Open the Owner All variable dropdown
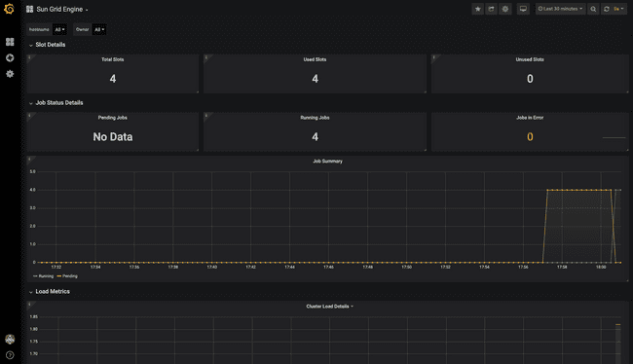Viewport: 633px width, 364px height. (x=99, y=29)
